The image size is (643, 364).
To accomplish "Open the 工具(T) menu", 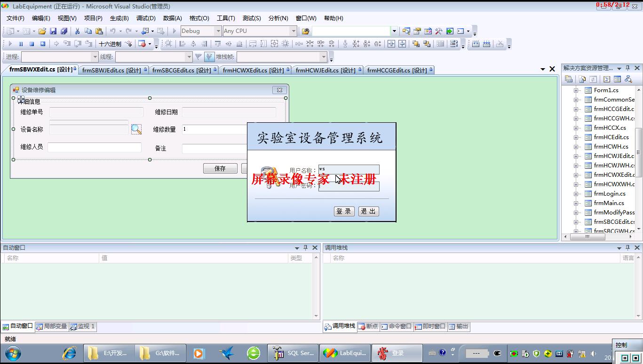I will [x=226, y=18].
